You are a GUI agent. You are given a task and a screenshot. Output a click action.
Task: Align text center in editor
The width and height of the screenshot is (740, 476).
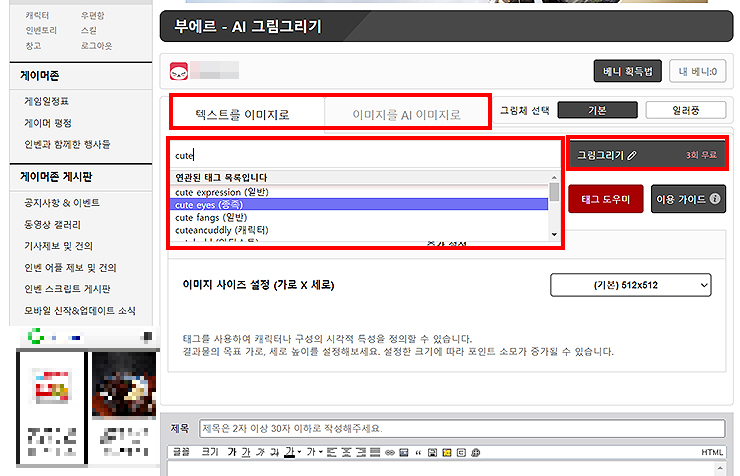pos(346,452)
